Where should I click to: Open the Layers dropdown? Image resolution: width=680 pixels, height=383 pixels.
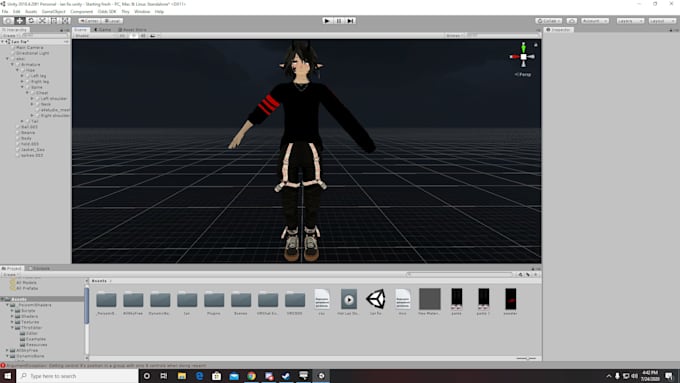(630, 20)
